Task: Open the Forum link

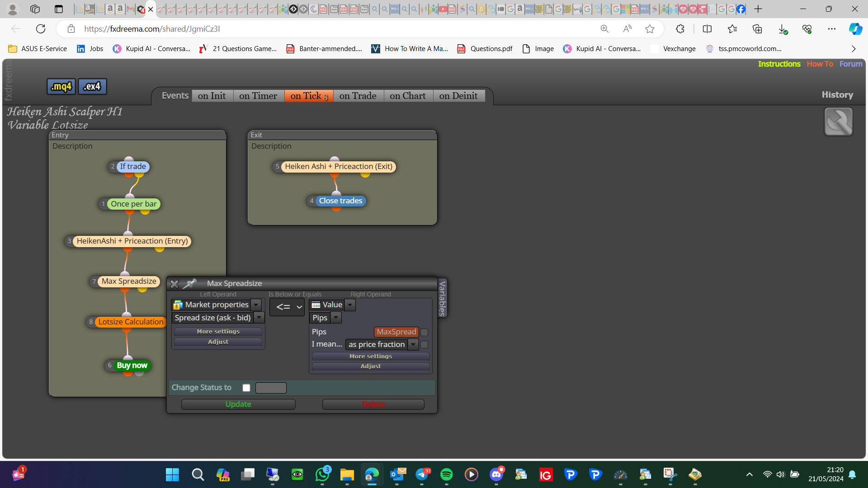Action: coord(851,64)
